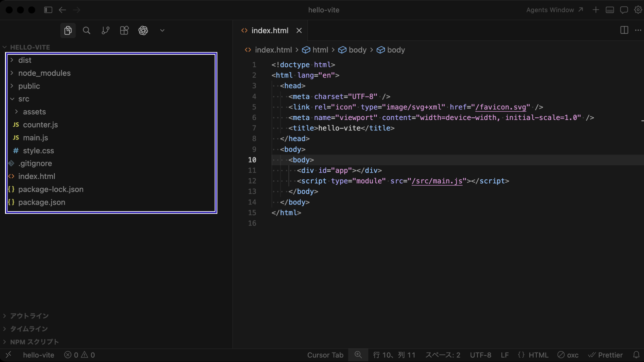This screenshot has height=362, width=644.
Task: Switch to the index.html editor tab
Action: click(x=270, y=30)
